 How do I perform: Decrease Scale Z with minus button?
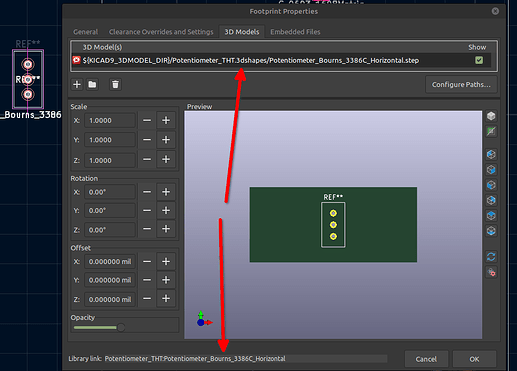pos(147,160)
